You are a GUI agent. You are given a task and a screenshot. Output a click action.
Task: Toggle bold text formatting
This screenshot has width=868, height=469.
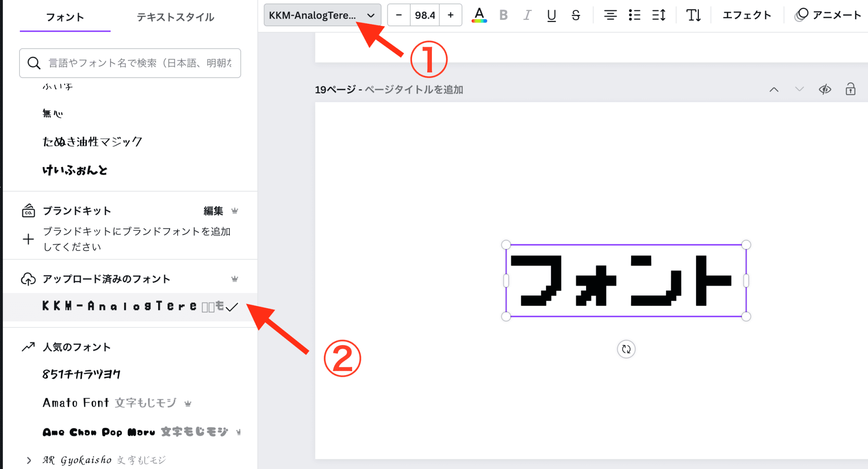click(x=503, y=15)
